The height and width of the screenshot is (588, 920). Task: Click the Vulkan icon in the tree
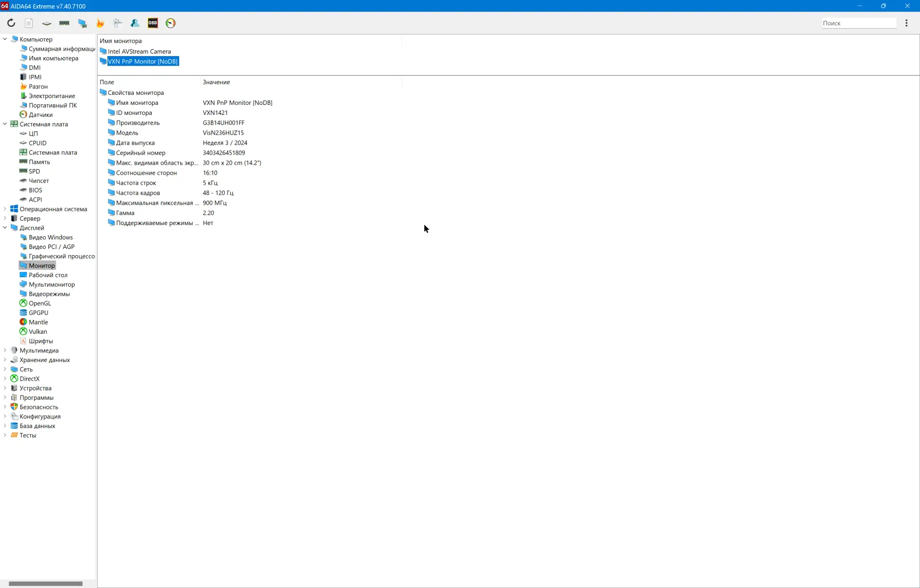point(23,331)
